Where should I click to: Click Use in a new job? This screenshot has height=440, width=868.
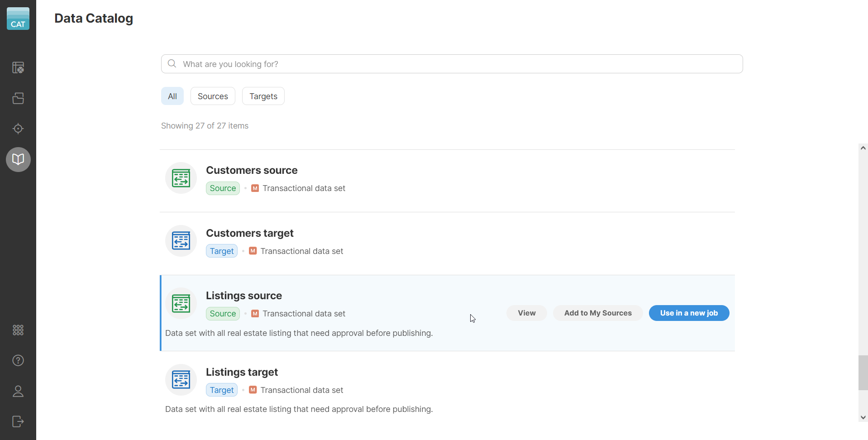pos(689,313)
